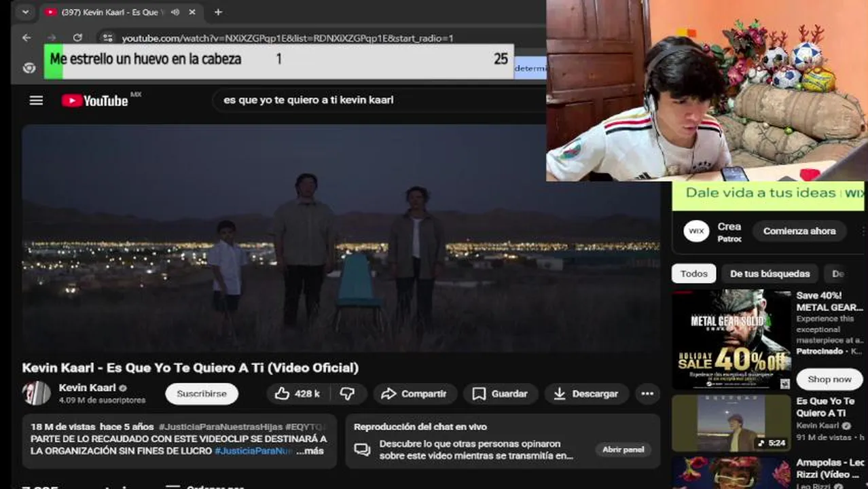Close the Kevin Kaarl browser tab
The image size is (868, 489).
(192, 12)
